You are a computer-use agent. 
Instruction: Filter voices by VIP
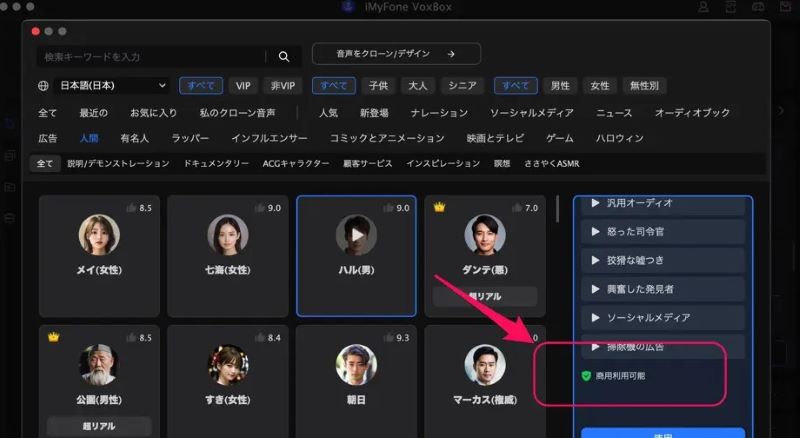(x=243, y=86)
